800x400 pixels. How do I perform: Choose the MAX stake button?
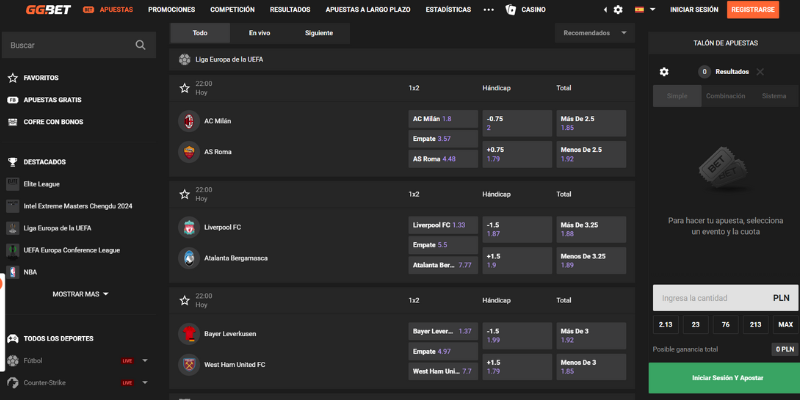(786, 324)
